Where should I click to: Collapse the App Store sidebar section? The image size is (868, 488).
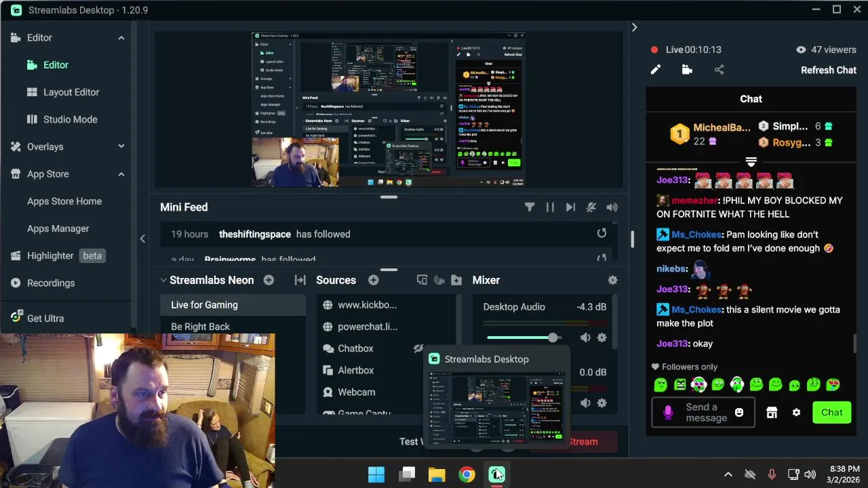pyautogui.click(x=121, y=174)
